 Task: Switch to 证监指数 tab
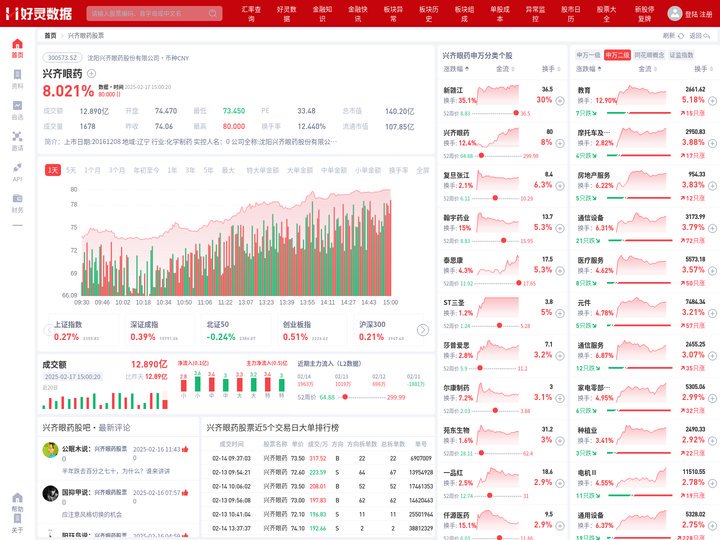click(x=681, y=55)
